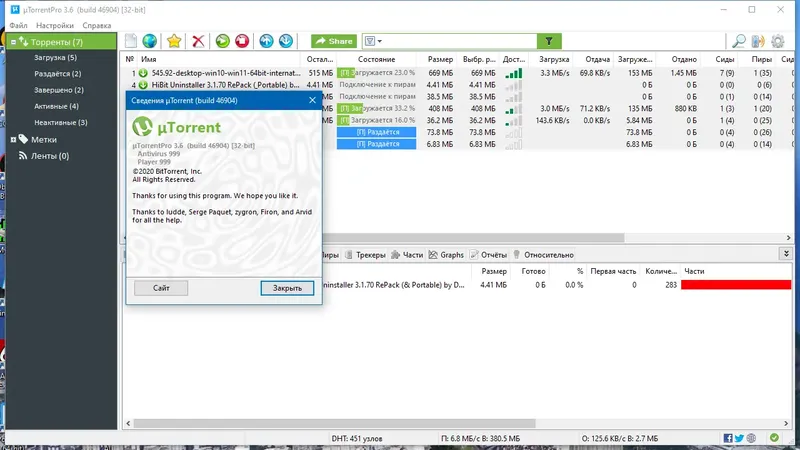800x450 pixels.
Task: Click the remote devices toolbar icon
Action: point(758,41)
